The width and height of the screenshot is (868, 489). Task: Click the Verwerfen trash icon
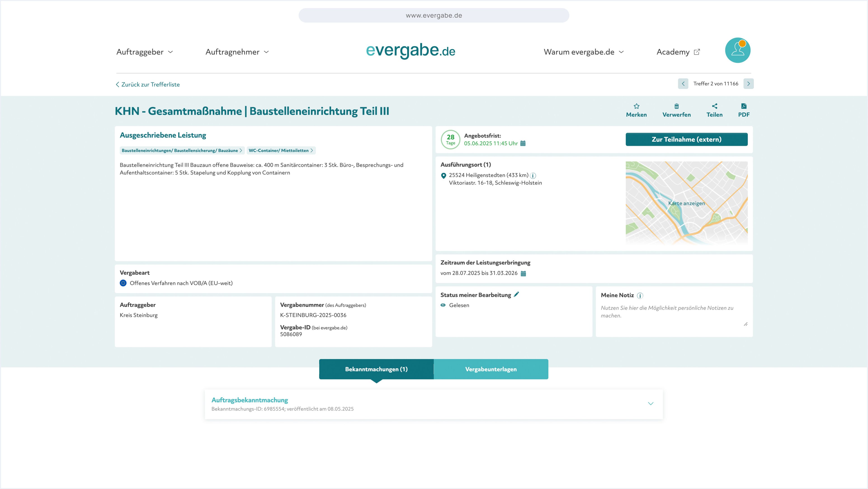point(676,106)
